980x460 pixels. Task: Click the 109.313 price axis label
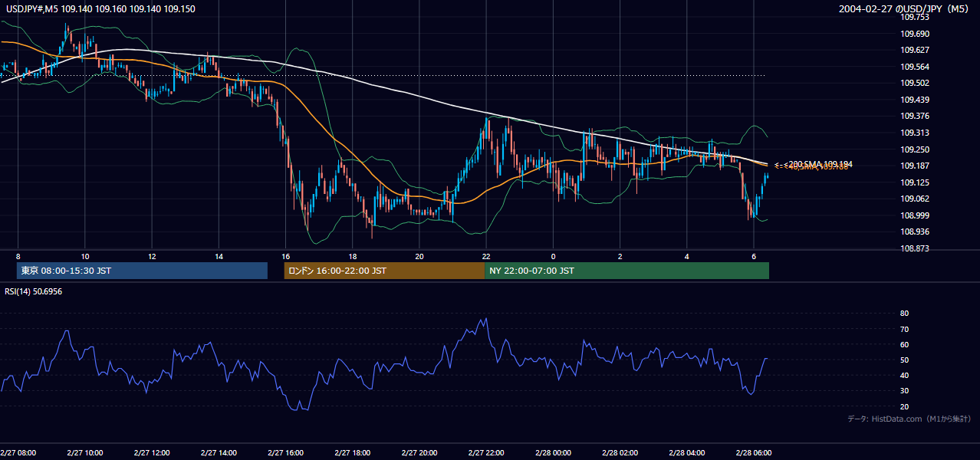pyautogui.click(x=915, y=133)
